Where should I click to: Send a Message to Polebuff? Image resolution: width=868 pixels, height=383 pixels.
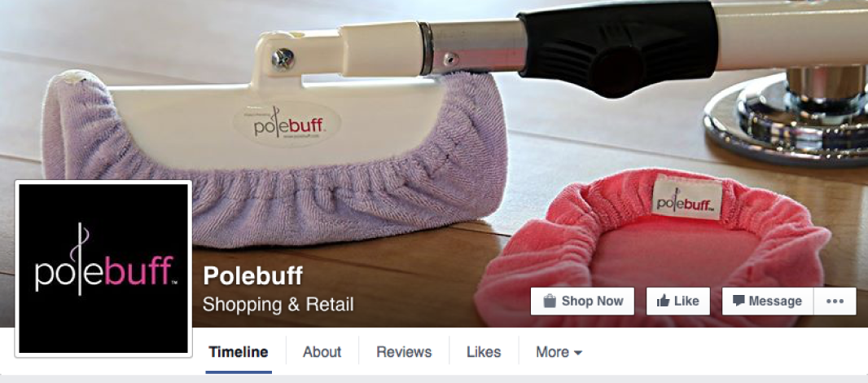click(x=768, y=301)
